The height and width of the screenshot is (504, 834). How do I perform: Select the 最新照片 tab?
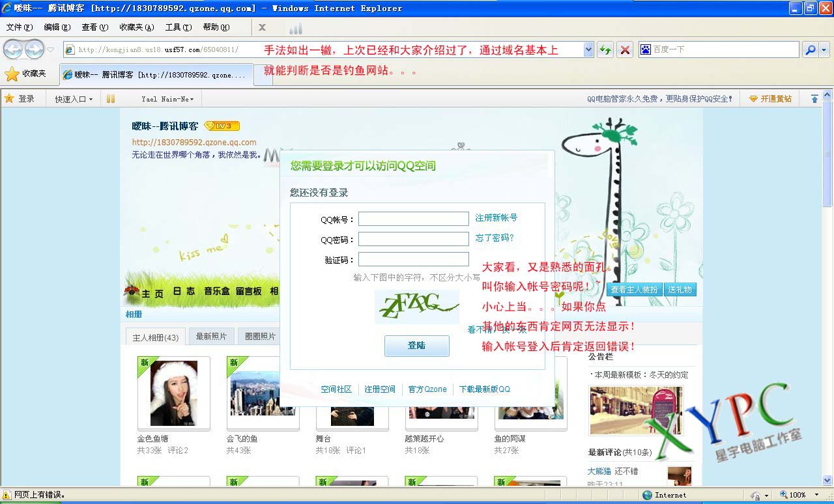coord(211,336)
